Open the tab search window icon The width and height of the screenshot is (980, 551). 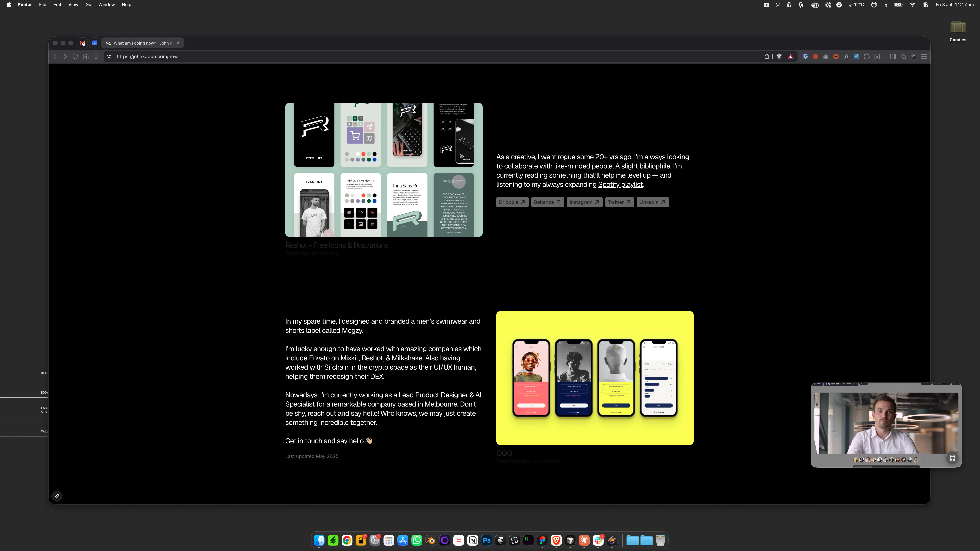[x=877, y=57]
